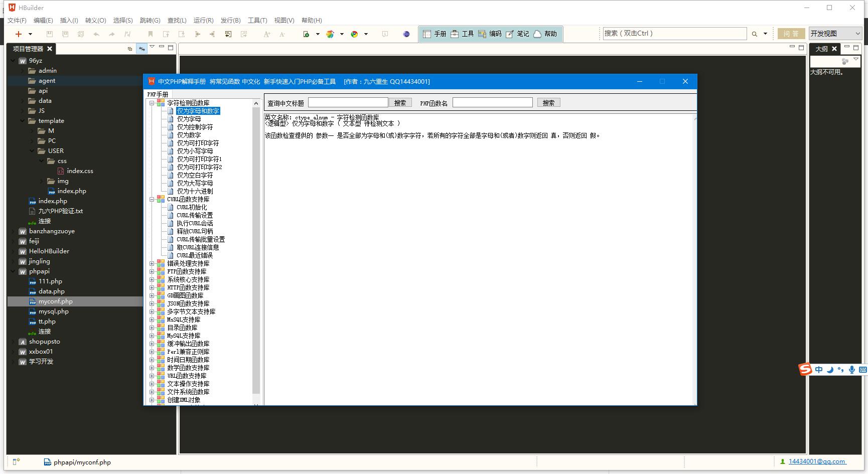Image resolution: width=868 pixels, height=474 pixels.
Task: Open the 运行(R) menu
Action: [x=203, y=21]
